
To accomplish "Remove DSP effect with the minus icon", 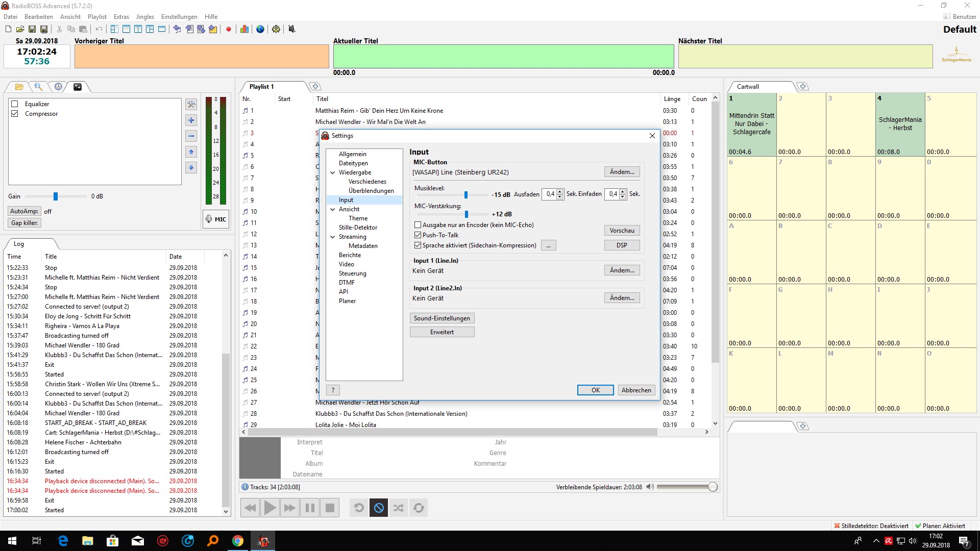I will point(191,136).
